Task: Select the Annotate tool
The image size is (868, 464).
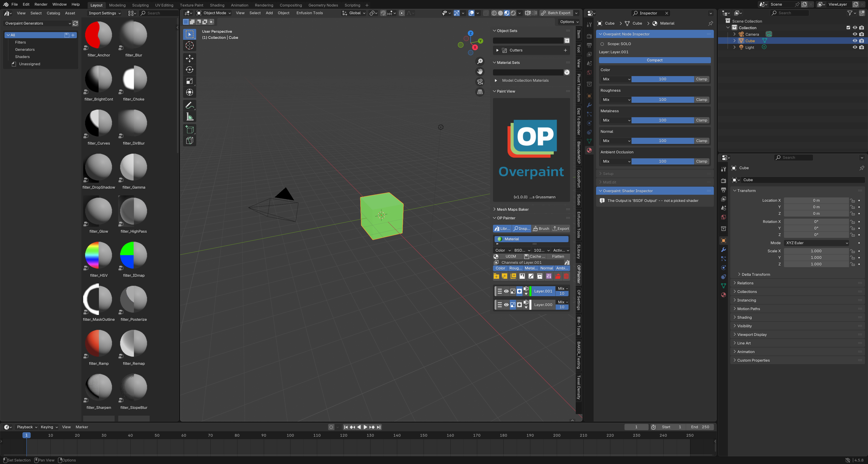Action: click(190, 106)
